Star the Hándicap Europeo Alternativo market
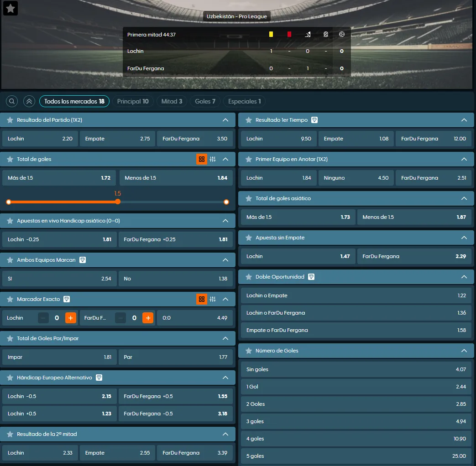The height and width of the screenshot is (466, 476). click(x=10, y=378)
